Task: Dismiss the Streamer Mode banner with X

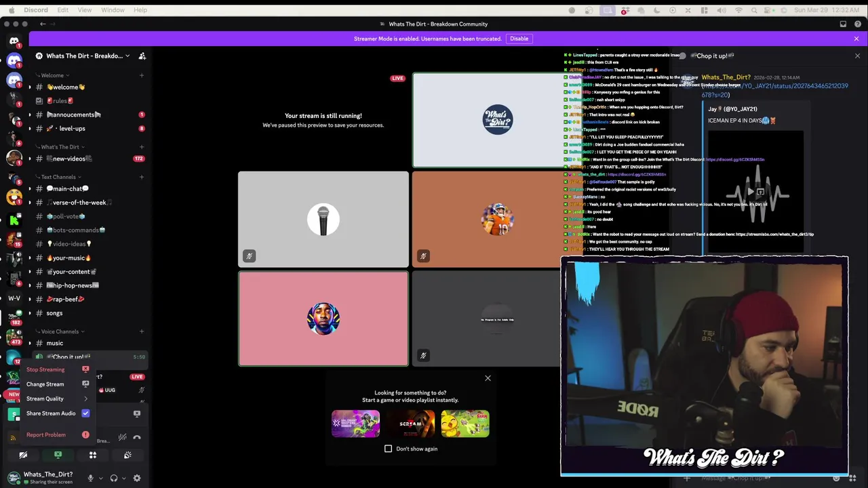Action: [x=856, y=39]
